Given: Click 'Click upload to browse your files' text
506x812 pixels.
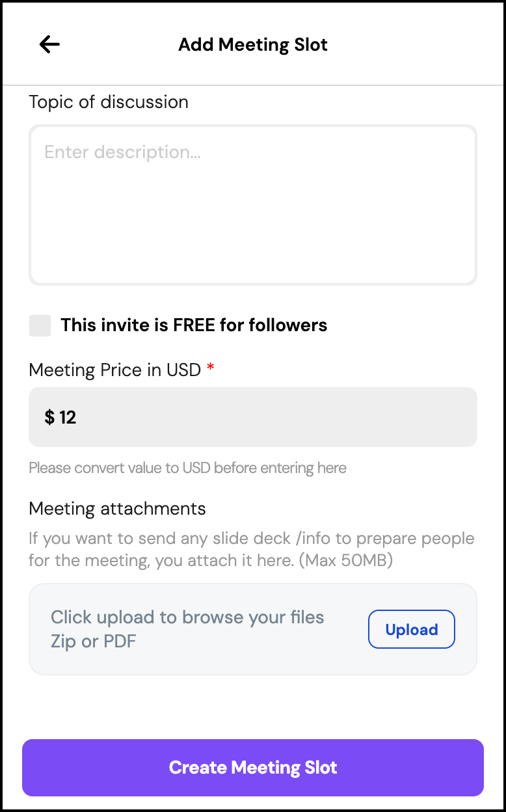Looking at the screenshot, I should pos(187,617).
